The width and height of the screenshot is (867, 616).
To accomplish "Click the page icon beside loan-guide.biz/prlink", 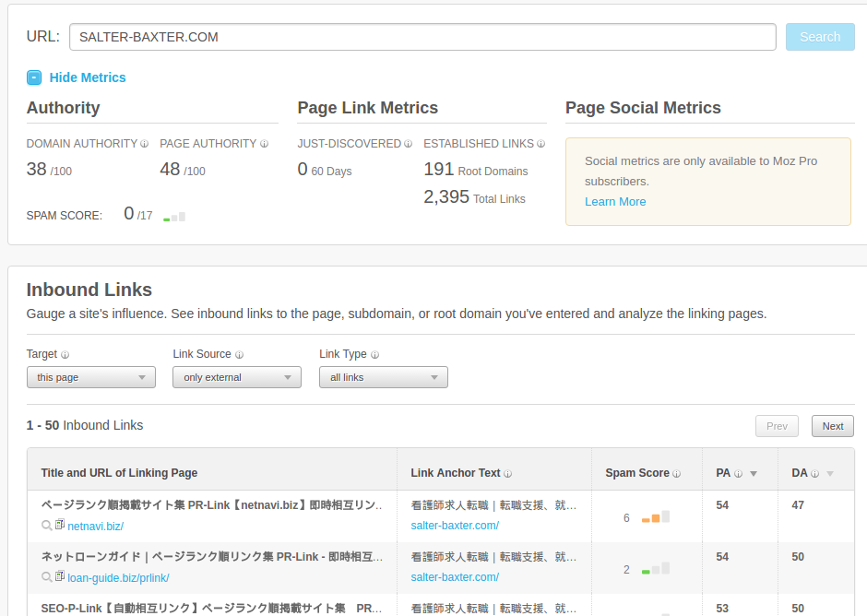I will (60, 577).
